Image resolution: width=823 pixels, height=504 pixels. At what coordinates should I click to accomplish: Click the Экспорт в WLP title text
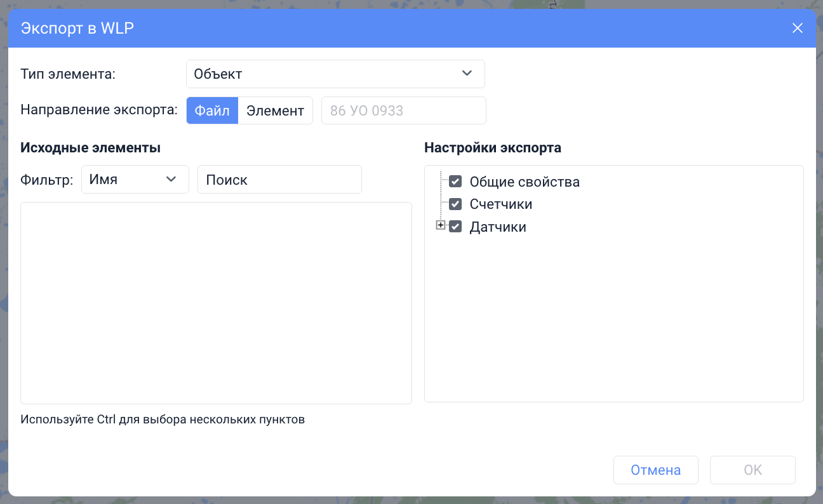(77, 29)
